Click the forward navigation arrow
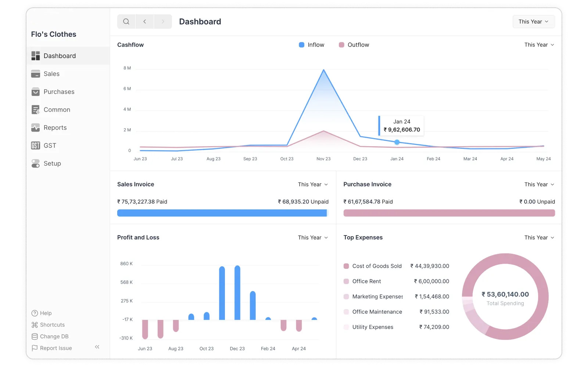 click(163, 22)
